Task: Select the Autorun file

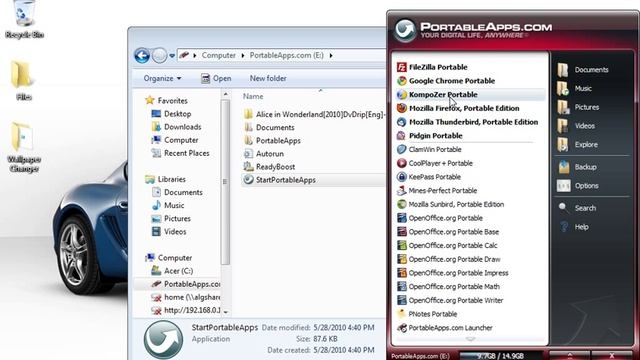Action: click(x=264, y=153)
